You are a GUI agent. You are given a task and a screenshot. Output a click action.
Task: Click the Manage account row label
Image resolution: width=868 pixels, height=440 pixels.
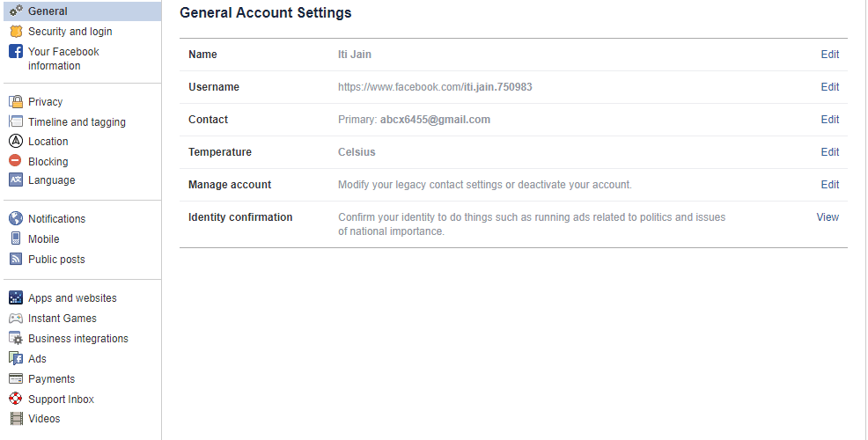pos(230,185)
